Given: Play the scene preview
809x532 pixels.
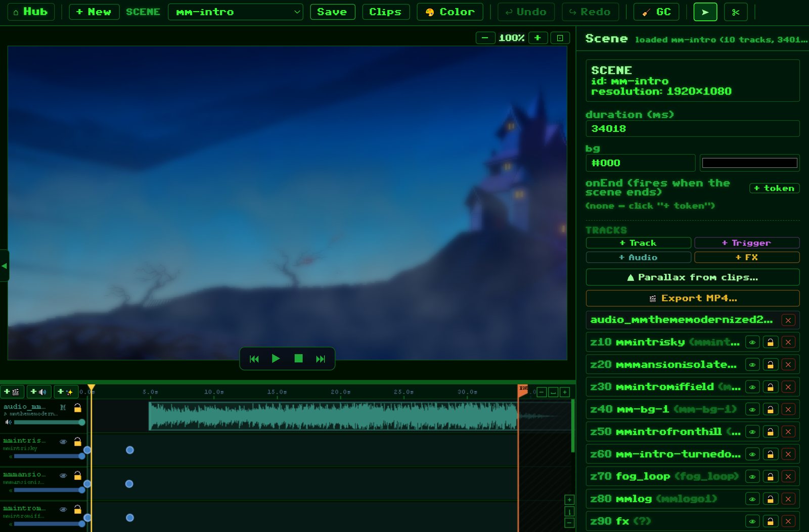Looking at the screenshot, I should point(276,359).
